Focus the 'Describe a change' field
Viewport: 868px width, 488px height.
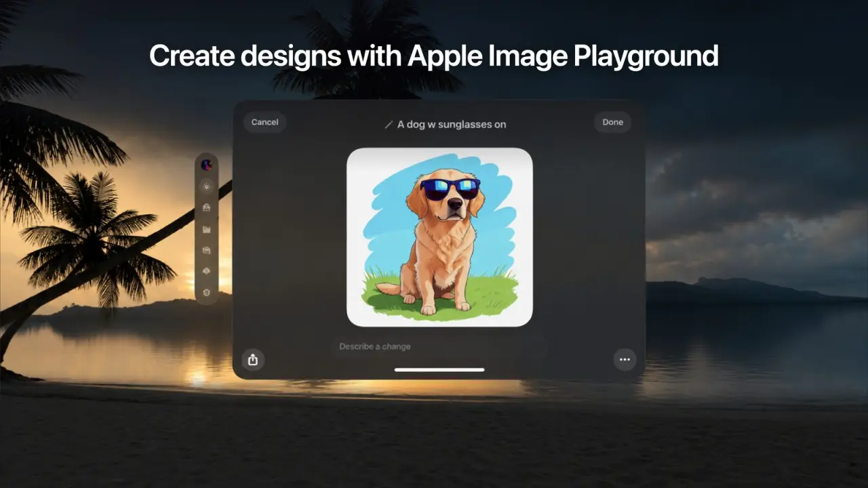coord(439,346)
